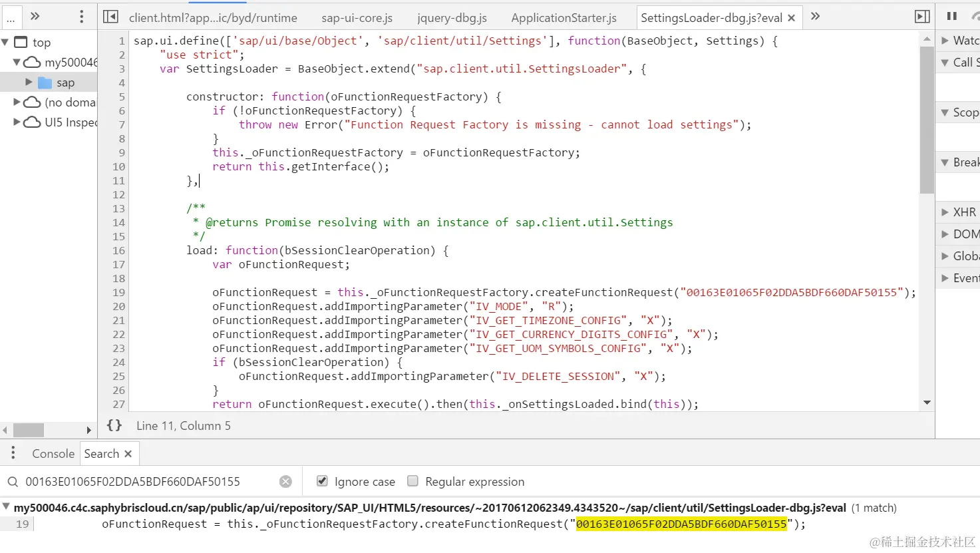Expand DOM breakpoints pane
The height and width of the screenshot is (553, 980).
[x=945, y=234]
